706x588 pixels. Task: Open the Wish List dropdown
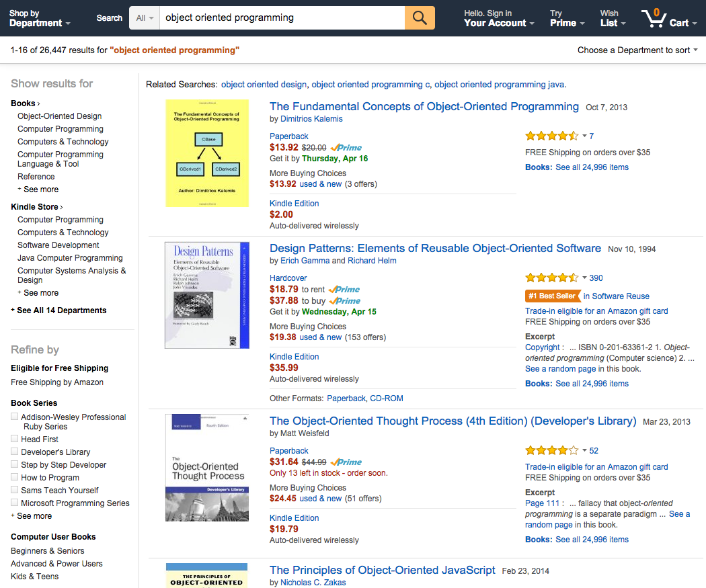coord(613,18)
